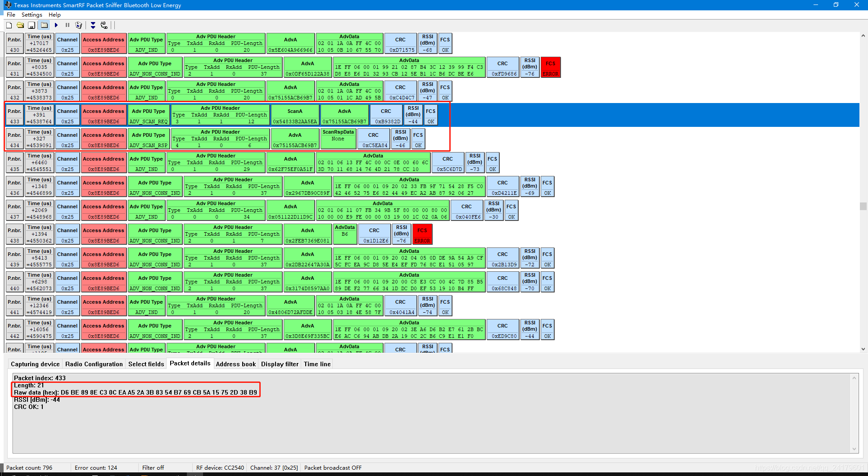Pause packet capture with pause icon

[x=68, y=25]
